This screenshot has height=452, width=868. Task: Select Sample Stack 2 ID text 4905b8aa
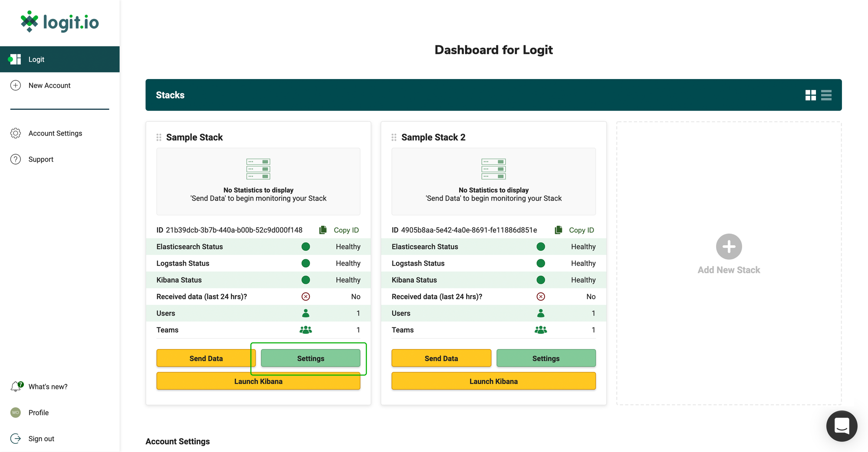[469, 230]
